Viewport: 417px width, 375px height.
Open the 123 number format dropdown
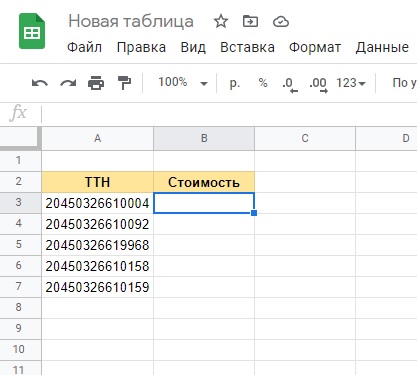pos(351,83)
